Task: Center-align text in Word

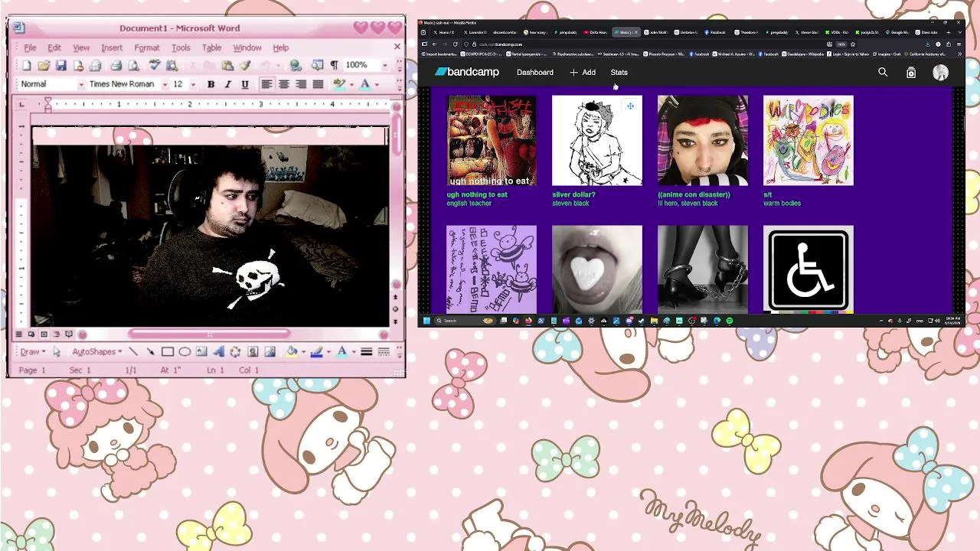Action: coord(283,84)
